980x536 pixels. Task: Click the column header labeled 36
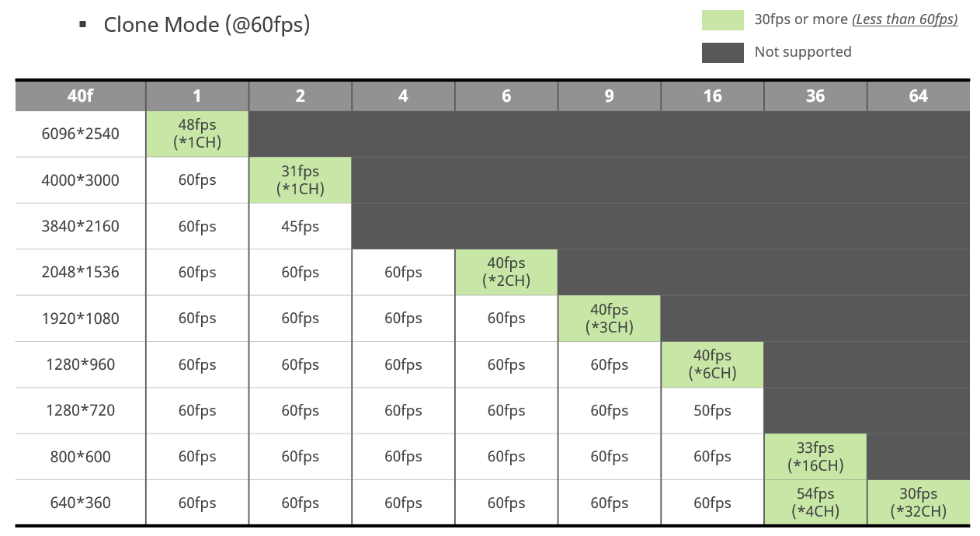[x=815, y=96]
